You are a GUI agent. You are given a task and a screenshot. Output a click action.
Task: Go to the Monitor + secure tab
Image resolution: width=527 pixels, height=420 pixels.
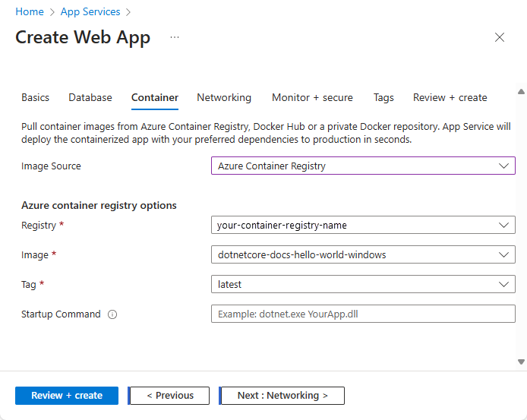312,97
